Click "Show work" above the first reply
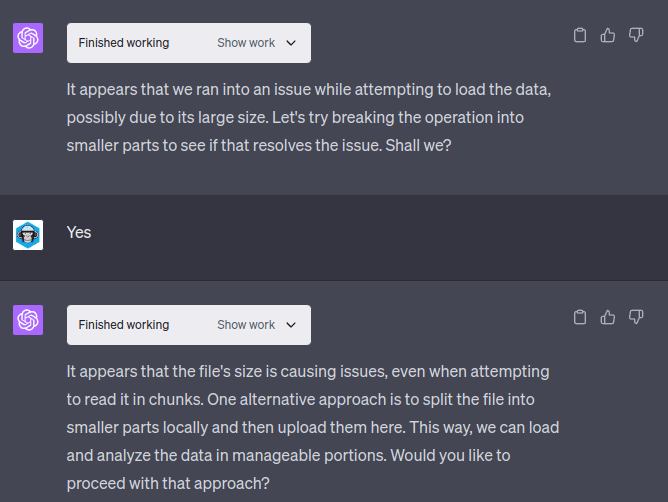Viewport: 668px width, 502px height. click(246, 43)
